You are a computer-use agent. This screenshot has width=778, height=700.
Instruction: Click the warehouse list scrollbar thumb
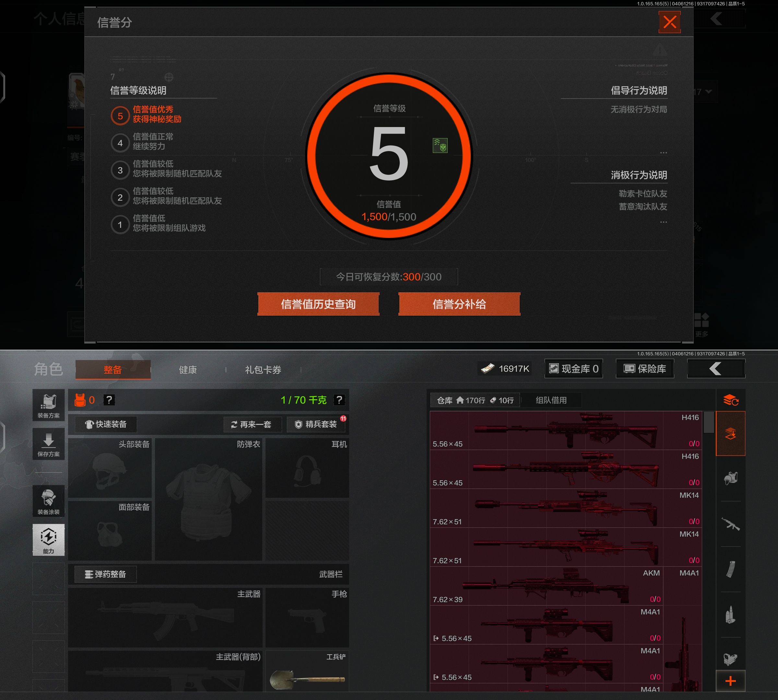coord(709,422)
